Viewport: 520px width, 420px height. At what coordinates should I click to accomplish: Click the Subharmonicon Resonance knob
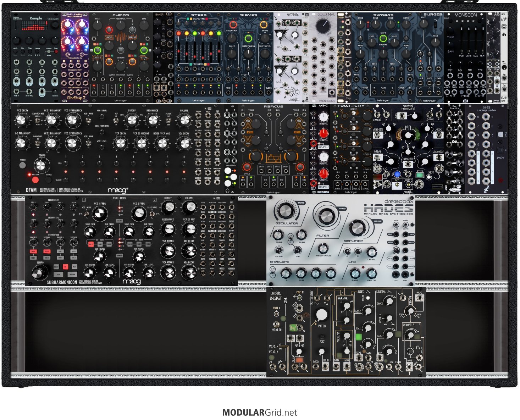pos(168,229)
